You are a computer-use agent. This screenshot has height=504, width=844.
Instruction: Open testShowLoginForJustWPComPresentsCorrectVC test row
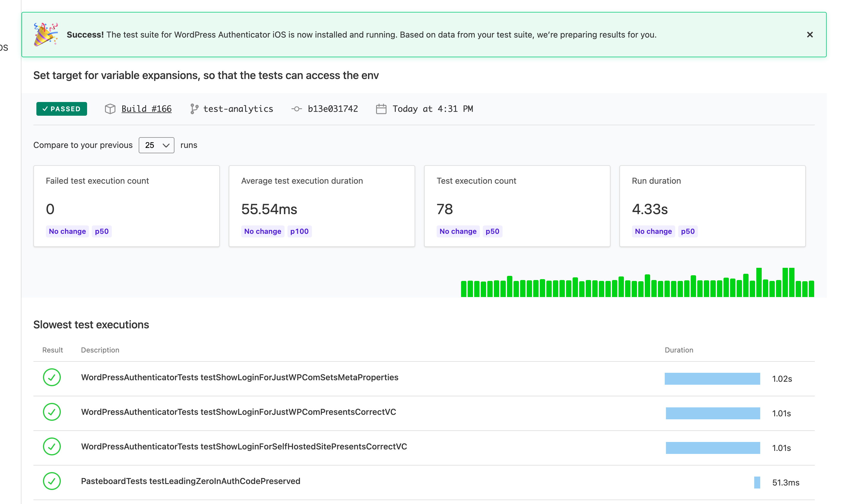coord(238,412)
